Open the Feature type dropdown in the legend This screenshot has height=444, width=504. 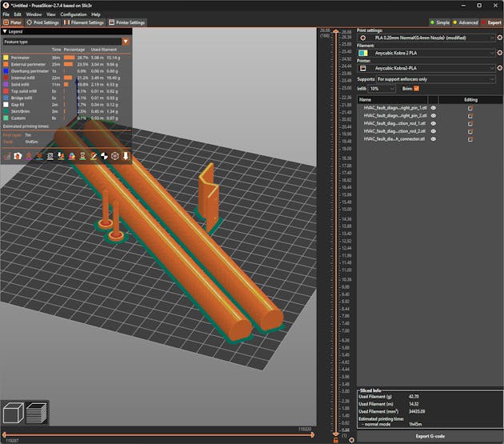126,41
